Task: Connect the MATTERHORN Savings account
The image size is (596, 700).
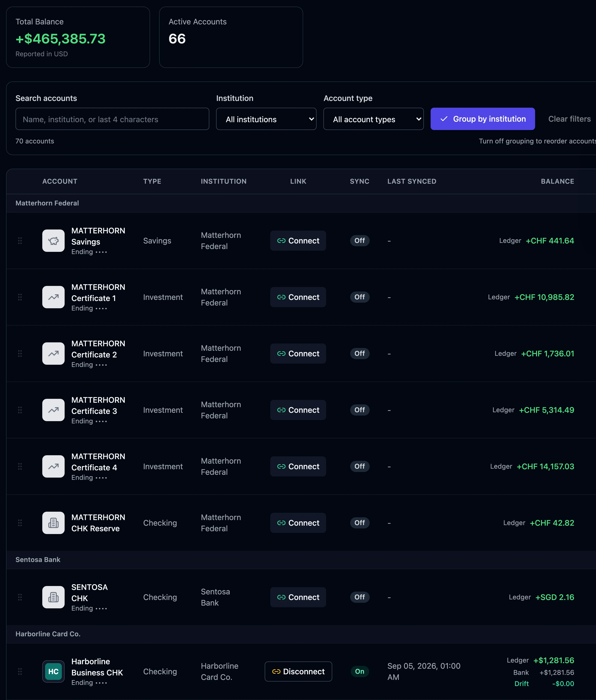Action: pos(298,240)
